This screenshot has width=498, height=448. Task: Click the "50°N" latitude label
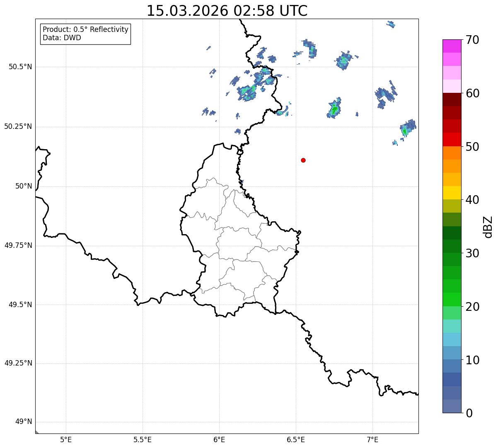pos(24,186)
